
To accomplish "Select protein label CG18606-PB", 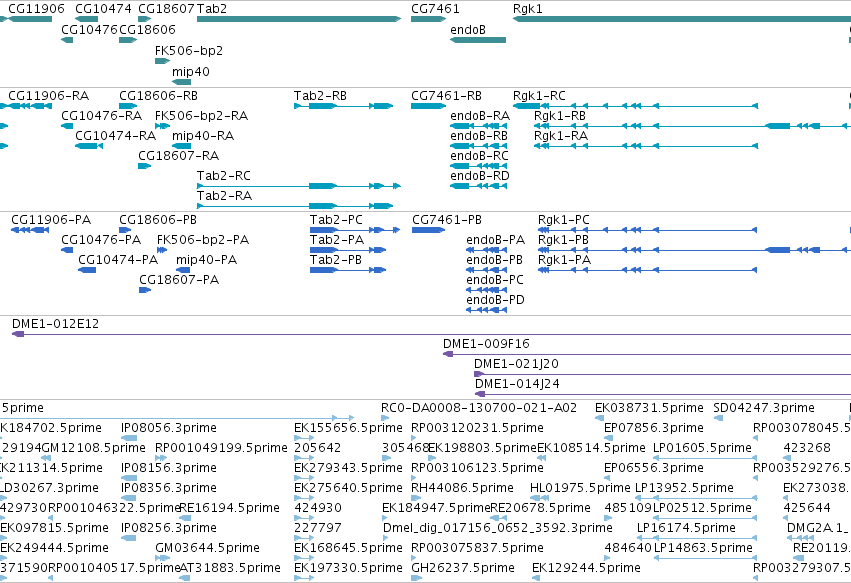I will [x=158, y=220].
